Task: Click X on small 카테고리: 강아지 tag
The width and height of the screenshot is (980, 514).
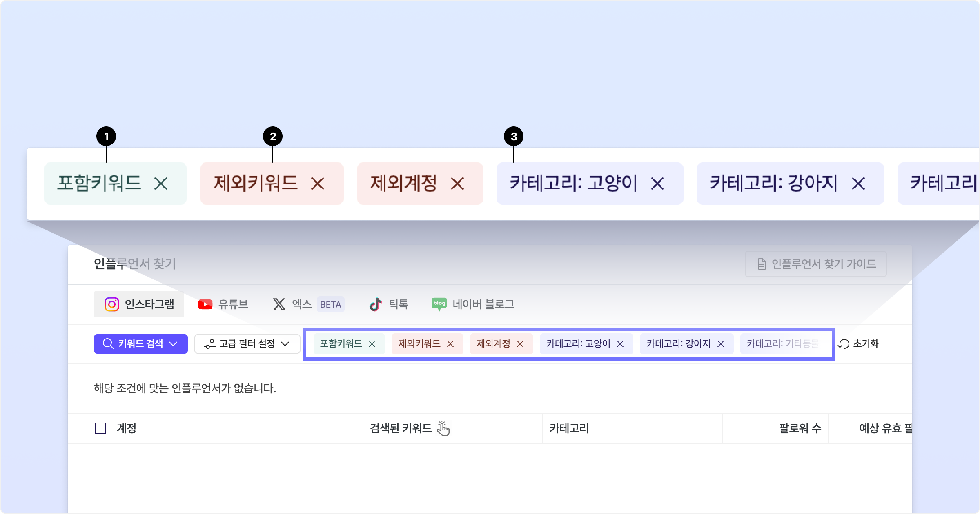Action: 721,344
